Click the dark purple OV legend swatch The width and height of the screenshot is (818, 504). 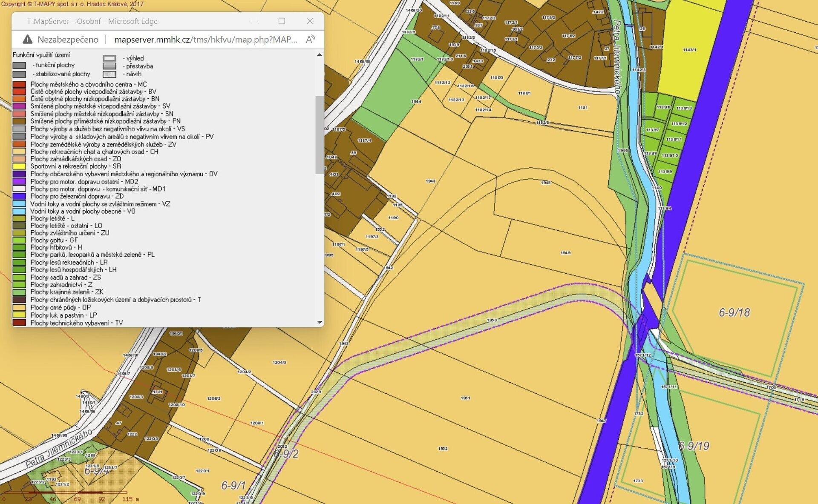click(19, 174)
